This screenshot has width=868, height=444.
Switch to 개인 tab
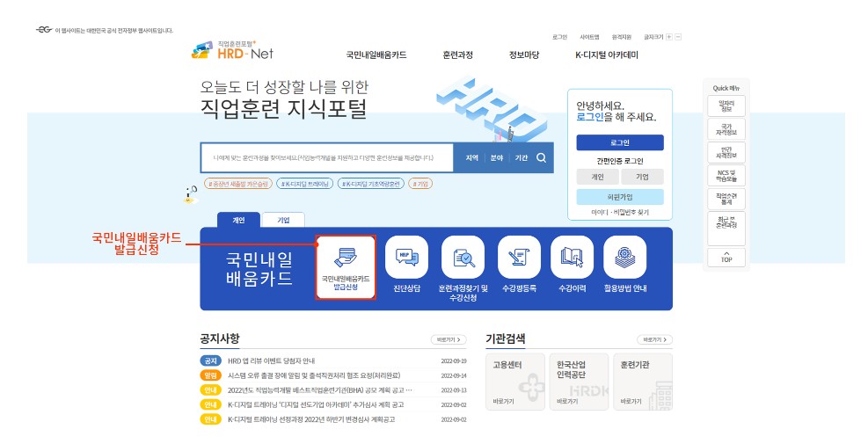coord(238,220)
